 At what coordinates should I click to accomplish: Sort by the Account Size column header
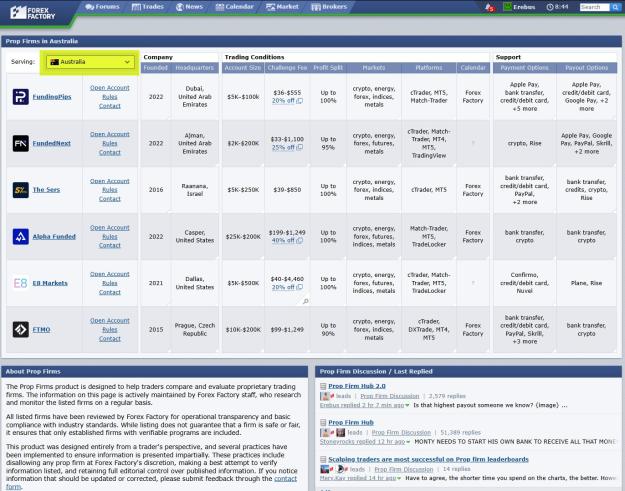[243, 68]
